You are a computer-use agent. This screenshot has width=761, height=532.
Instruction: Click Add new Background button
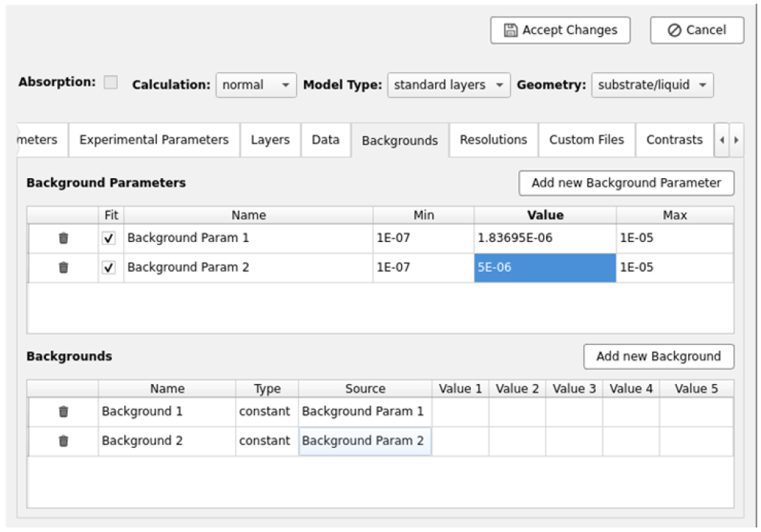(x=659, y=356)
